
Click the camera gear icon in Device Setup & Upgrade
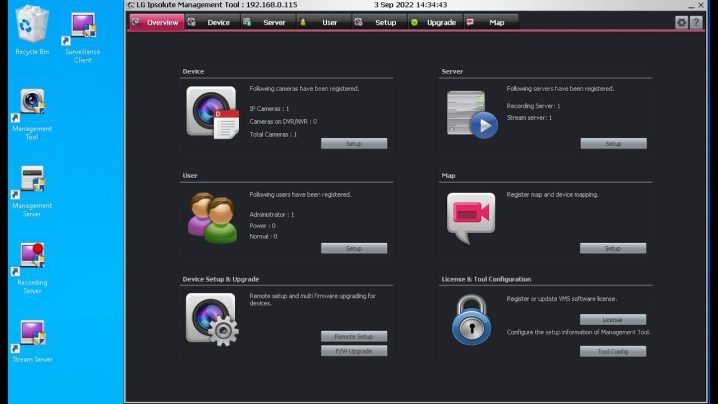(x=211, y=319)
